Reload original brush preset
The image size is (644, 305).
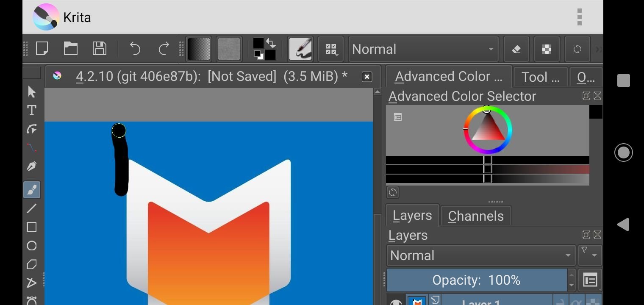pos(577,49)
